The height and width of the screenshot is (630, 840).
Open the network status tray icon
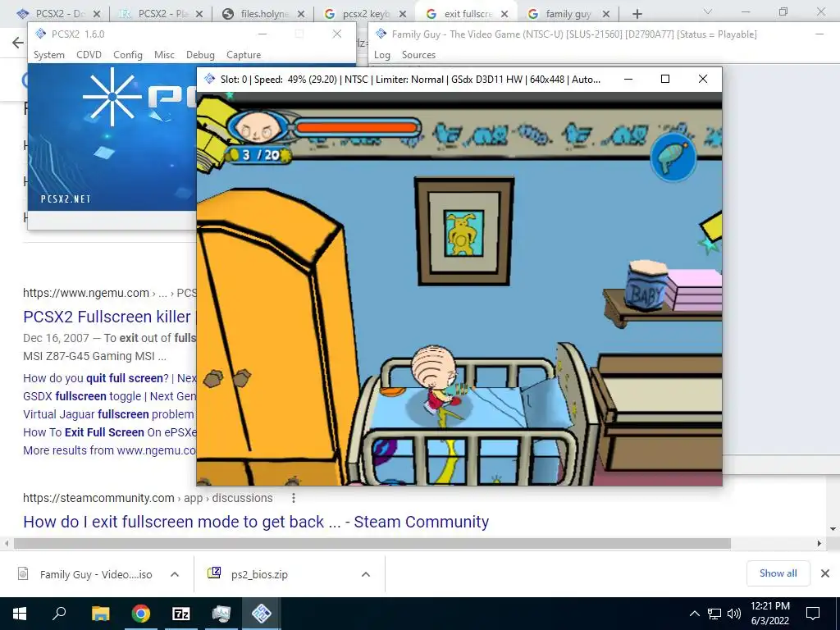pos(714,614)
